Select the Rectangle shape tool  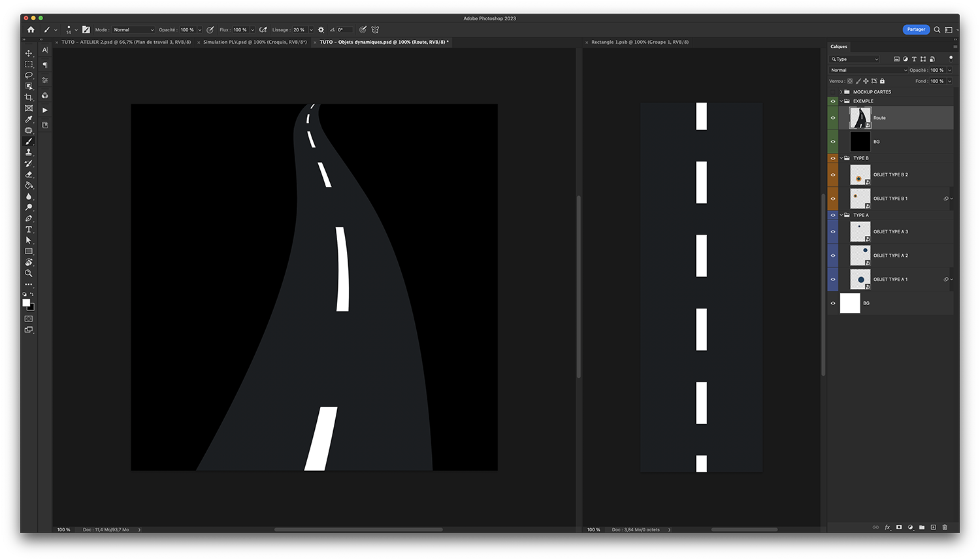[29, 252]
